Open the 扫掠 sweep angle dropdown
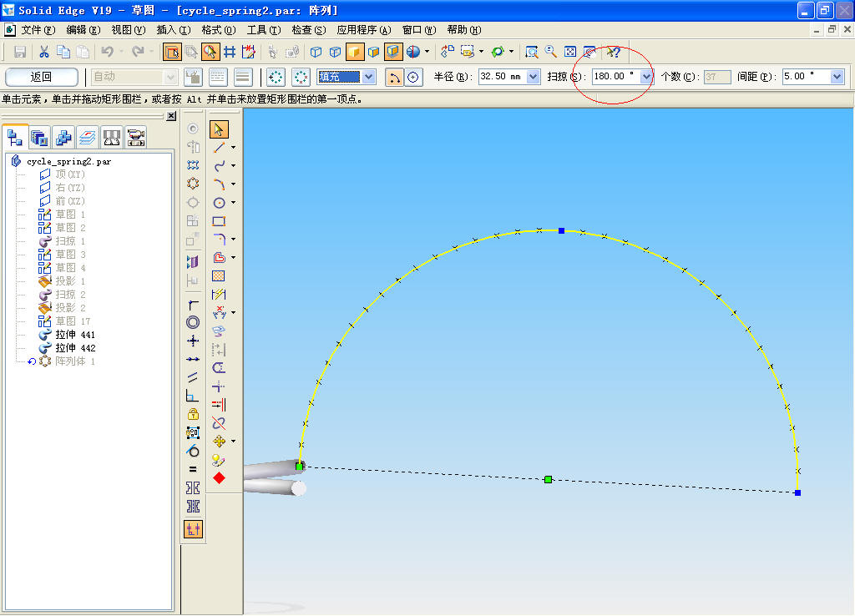This screenshot has height=616, width=855. tap(646, 77)
